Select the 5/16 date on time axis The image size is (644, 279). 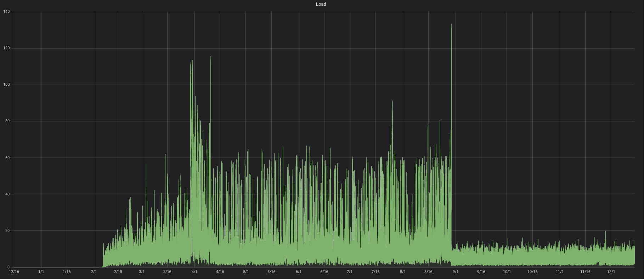271,272
